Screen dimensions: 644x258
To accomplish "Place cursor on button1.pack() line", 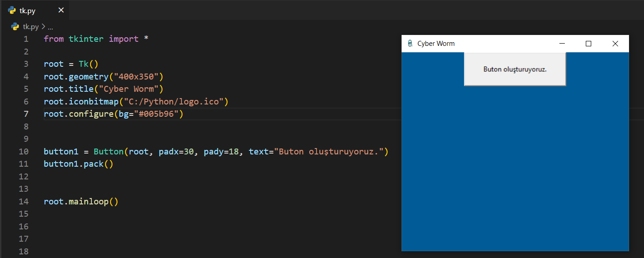I will click(78, 164).
